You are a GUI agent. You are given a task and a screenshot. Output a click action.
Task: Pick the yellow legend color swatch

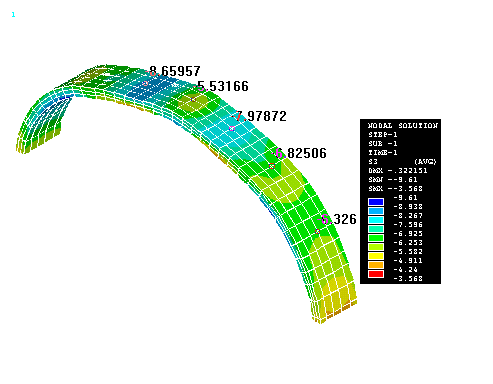tap(376, 256)
